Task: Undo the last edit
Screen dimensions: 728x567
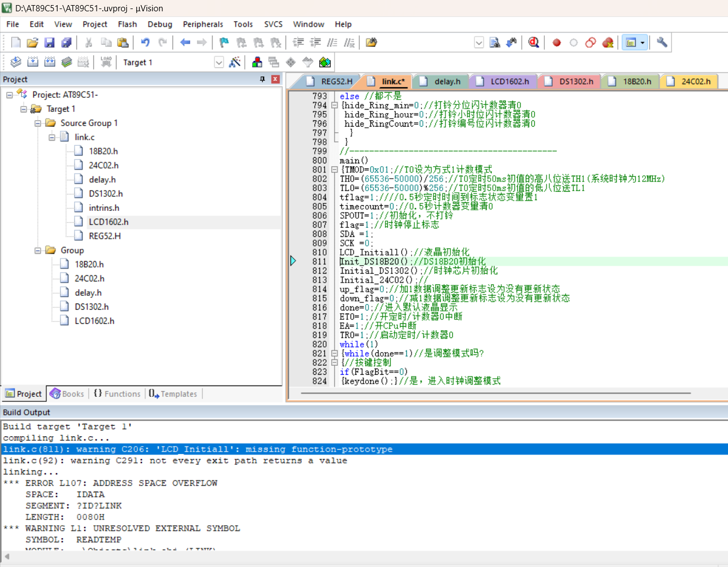Action: (145, 42)
